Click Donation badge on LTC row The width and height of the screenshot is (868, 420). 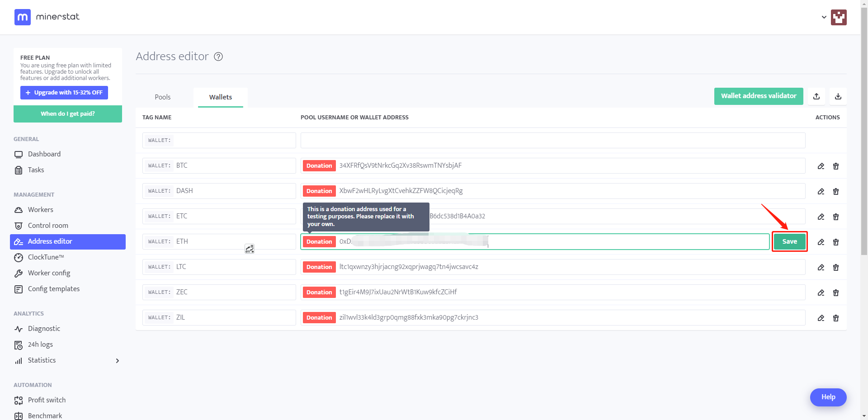click(x=319, y=267)
